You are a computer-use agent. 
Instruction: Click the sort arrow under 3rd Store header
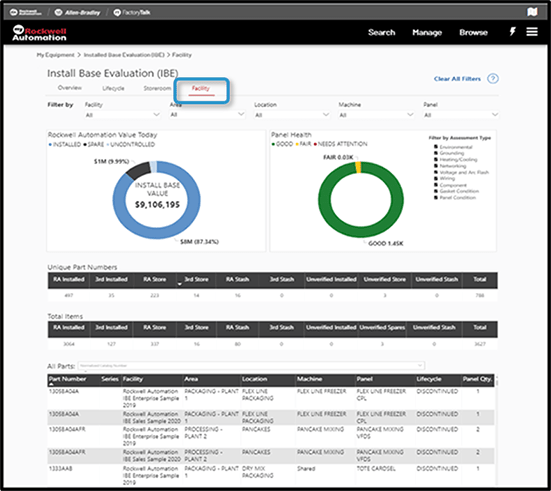180,284
